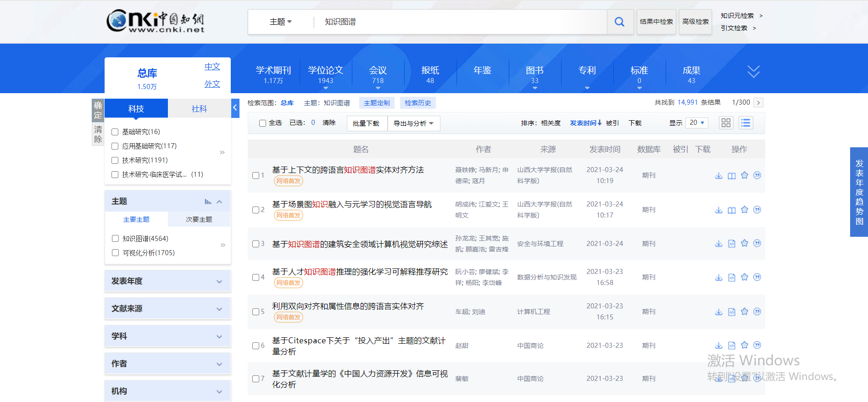The width and height of the screenshot is (868, 402).
Task: Expand the 学科 filter panel
Action: pyautogui.click(x=167, y=336)
